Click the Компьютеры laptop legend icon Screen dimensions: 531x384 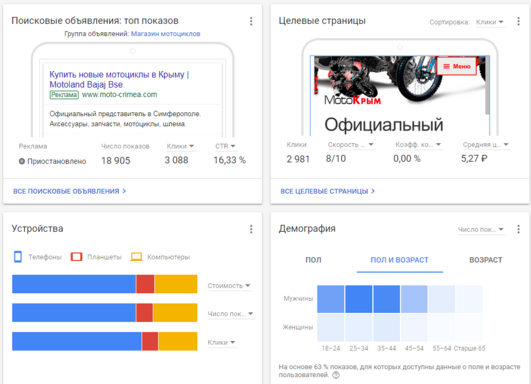coord(136,257)
